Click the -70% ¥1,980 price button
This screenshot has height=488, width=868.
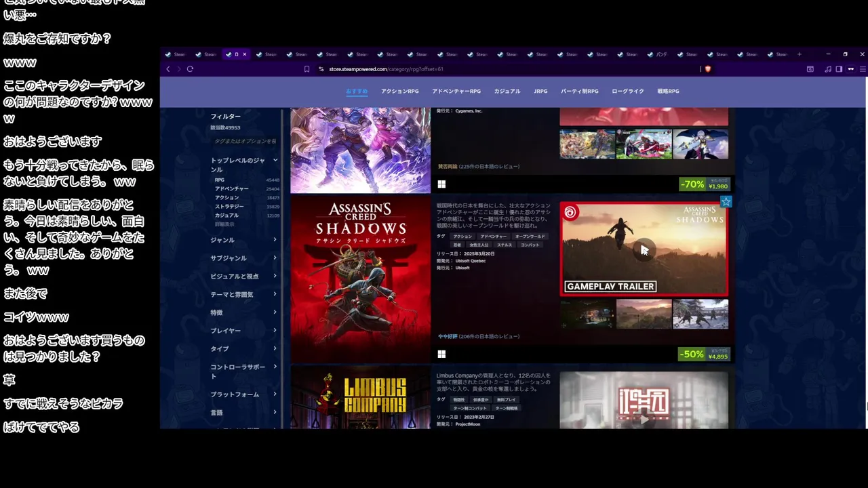[x=705, y=184]
